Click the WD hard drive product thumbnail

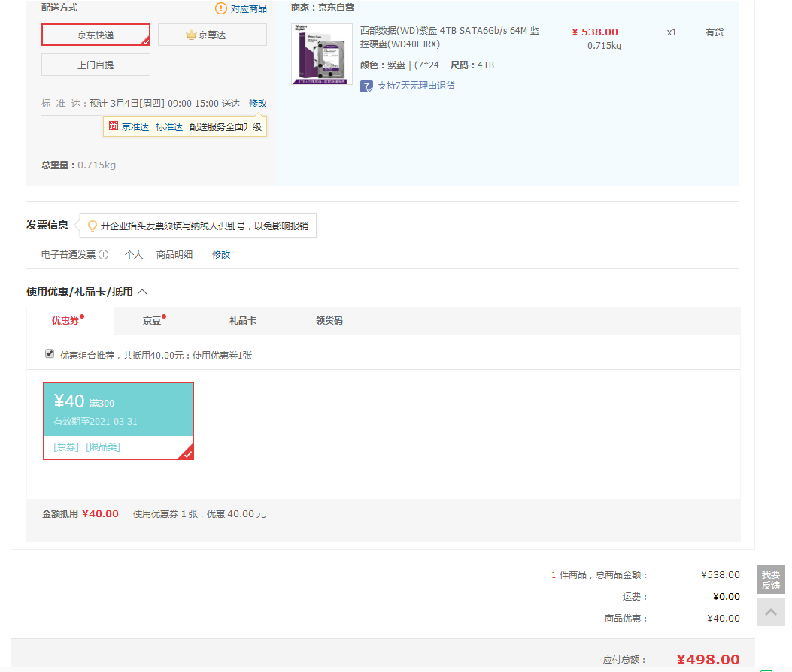[x=322, y=54]
